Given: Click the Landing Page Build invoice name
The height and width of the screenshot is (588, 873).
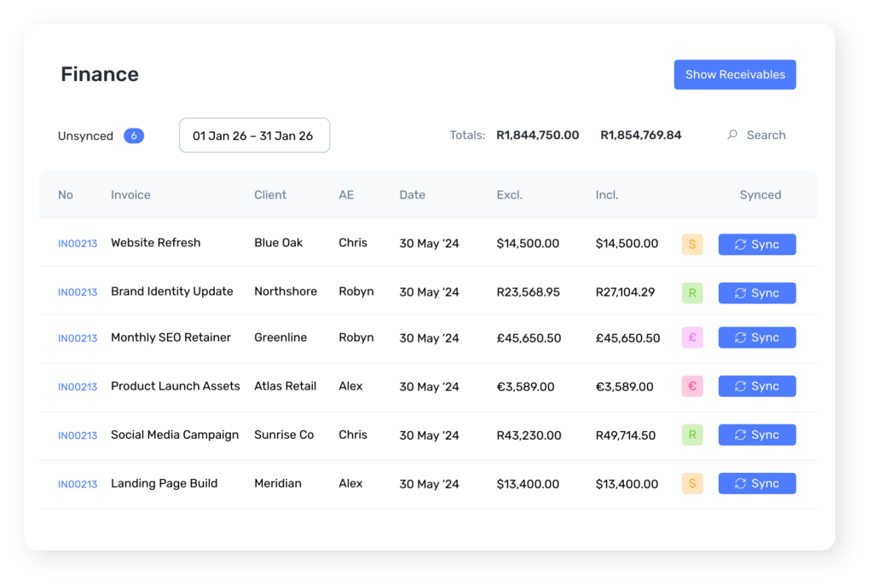Looking at the screenshot, I should pyautogui.click(x=164, y=483).
